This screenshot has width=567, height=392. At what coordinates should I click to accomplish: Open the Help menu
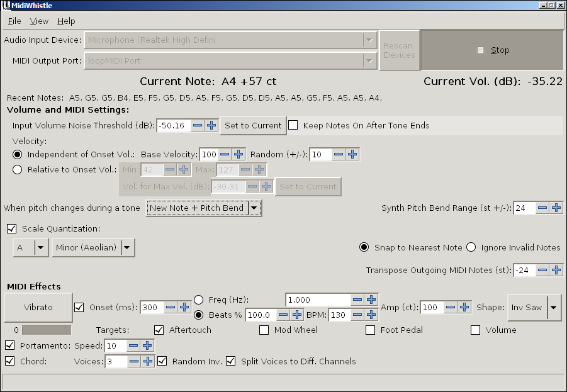click(66, 21)
